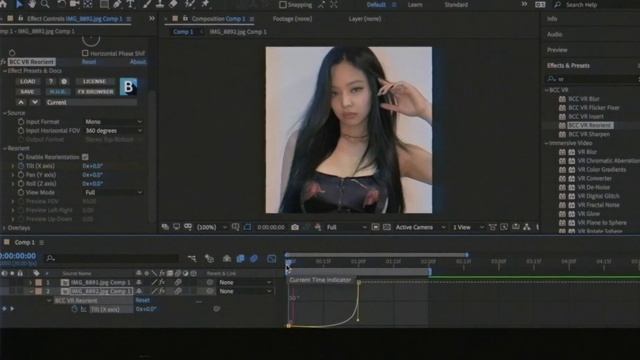640x360 pixels.
Task: Toggle Input Format stopwatch
Action: (21, 122)
